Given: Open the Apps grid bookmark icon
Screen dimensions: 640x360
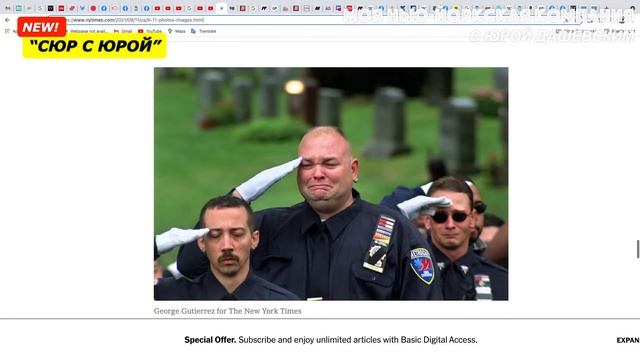Looking at the screenshot, I should 7,31.
